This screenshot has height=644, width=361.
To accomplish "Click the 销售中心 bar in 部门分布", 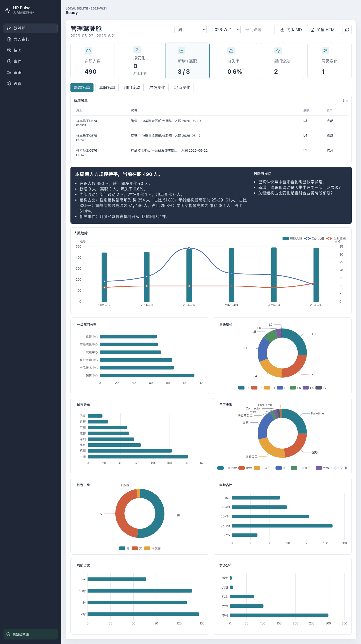I will click(x=147, y=375).
